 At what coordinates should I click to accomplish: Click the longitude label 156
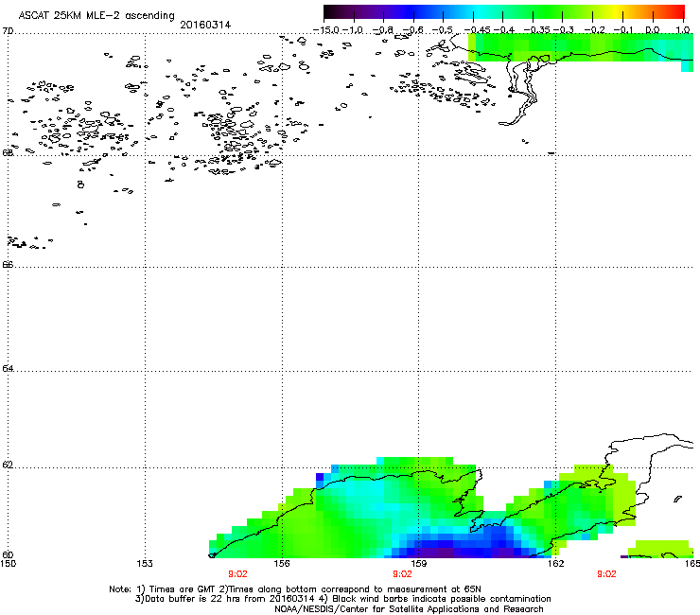282,564
